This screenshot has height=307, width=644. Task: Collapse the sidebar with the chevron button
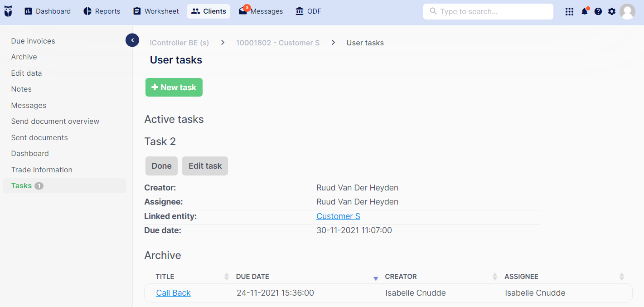pos(132,40)
